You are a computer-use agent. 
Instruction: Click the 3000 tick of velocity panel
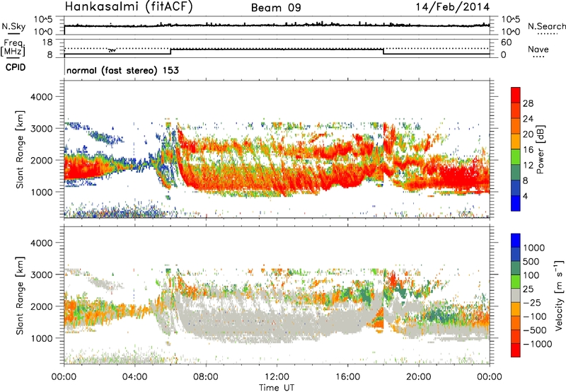[42, 275]
